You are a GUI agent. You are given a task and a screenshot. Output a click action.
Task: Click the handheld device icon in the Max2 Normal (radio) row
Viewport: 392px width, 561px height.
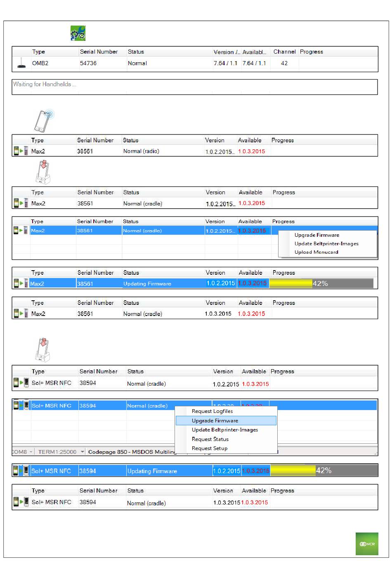tap(26, 151)
